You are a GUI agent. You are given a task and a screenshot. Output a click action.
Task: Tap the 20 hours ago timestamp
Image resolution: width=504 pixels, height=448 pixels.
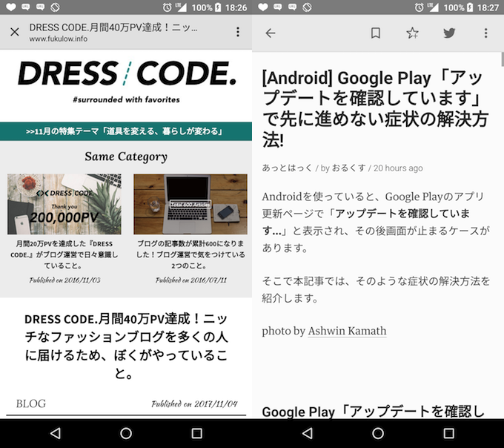click(398, 168)
